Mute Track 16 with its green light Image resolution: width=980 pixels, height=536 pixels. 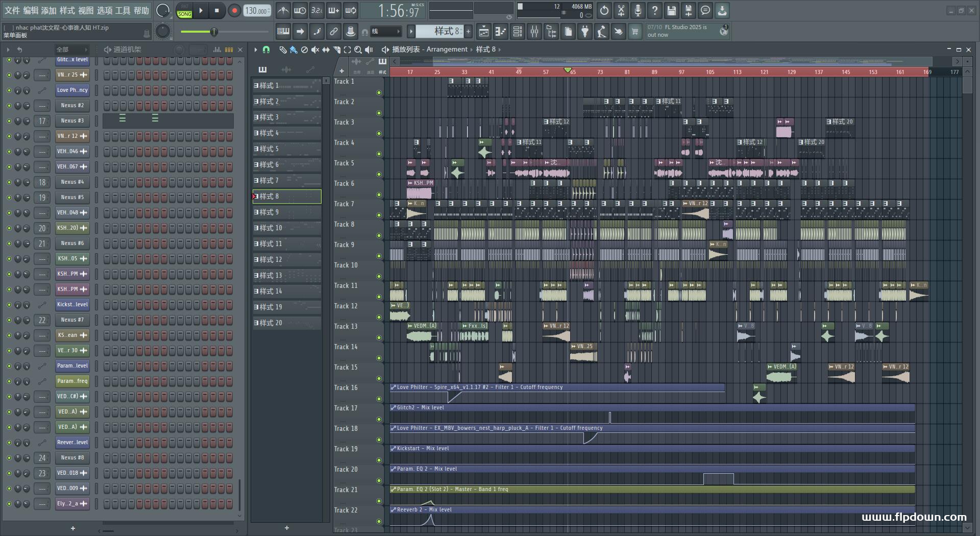pos(379,399)
